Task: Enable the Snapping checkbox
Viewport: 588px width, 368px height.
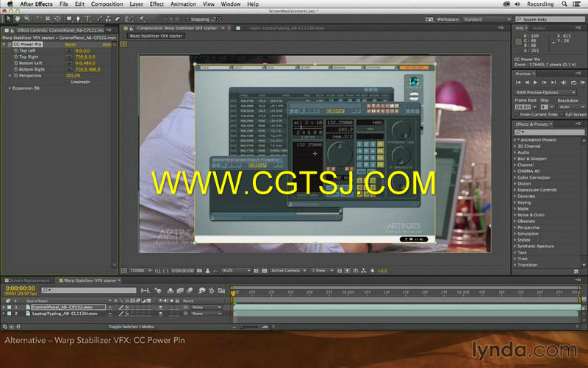Action: (x=187, y=19)
